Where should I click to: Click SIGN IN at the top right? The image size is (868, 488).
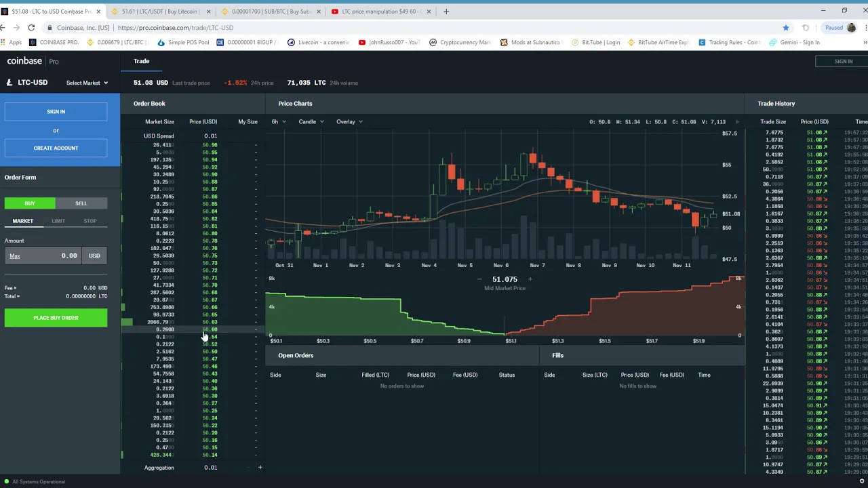(x=844, y=62)
